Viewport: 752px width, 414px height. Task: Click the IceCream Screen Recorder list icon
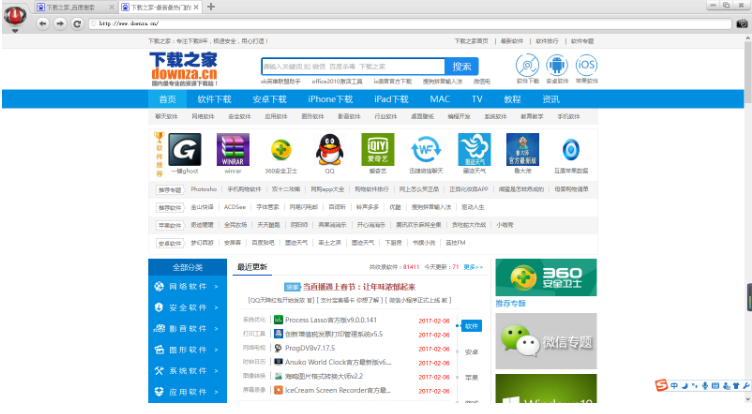[x=278, y=390]
